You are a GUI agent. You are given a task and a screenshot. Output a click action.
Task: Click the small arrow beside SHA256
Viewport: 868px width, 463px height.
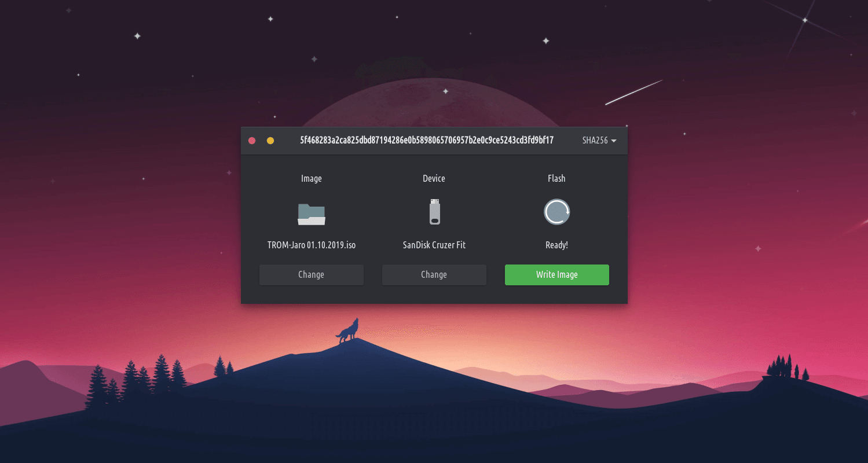coord(614,141)
